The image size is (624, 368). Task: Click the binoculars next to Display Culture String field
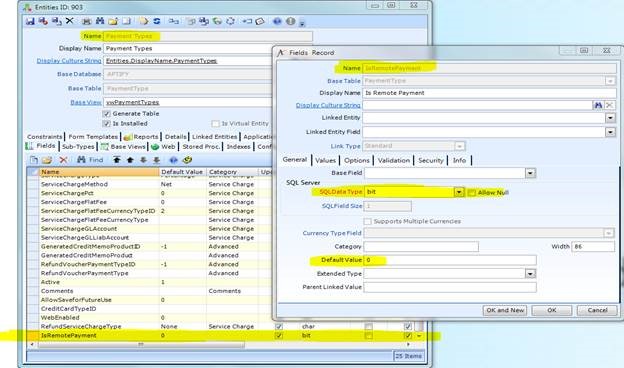coord(598,105)
